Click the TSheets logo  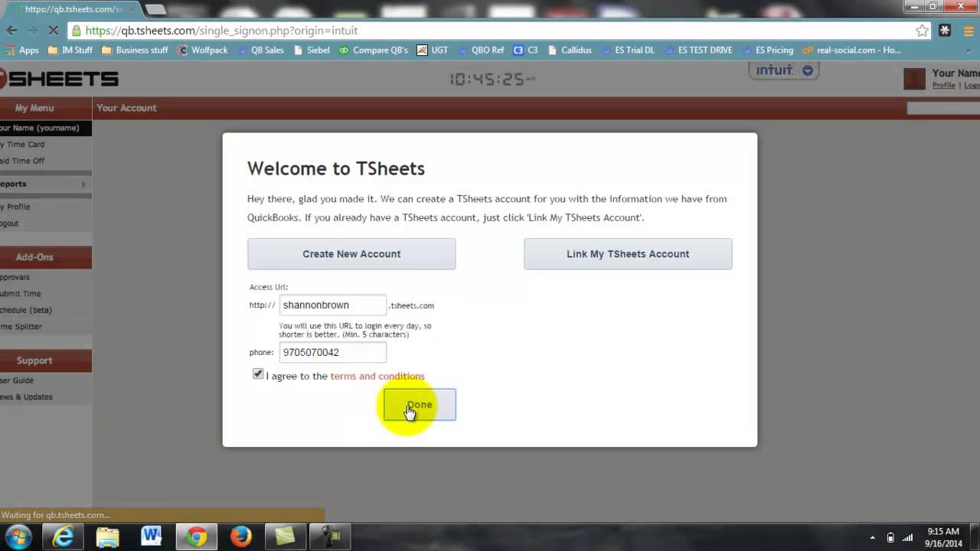click(x=59, y=78)
